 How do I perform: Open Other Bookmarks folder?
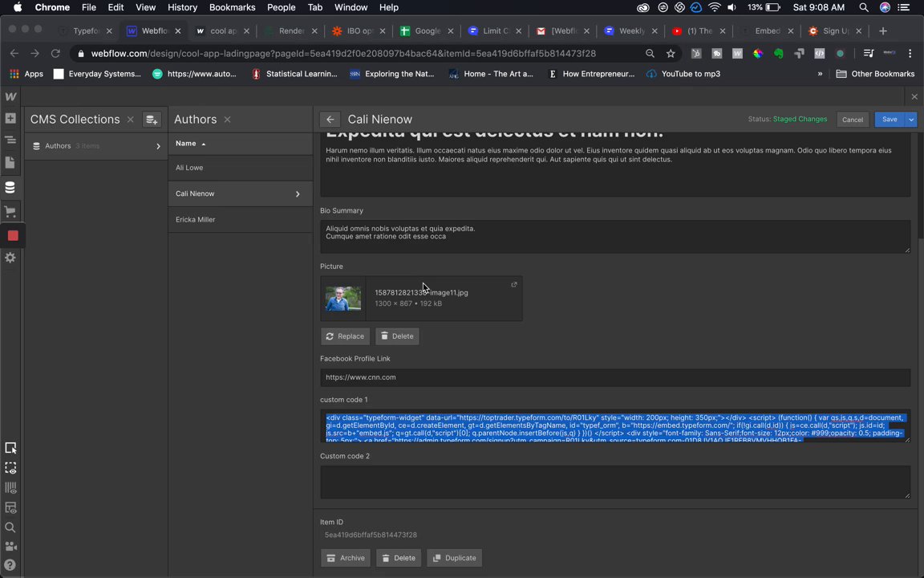point(875,74)
